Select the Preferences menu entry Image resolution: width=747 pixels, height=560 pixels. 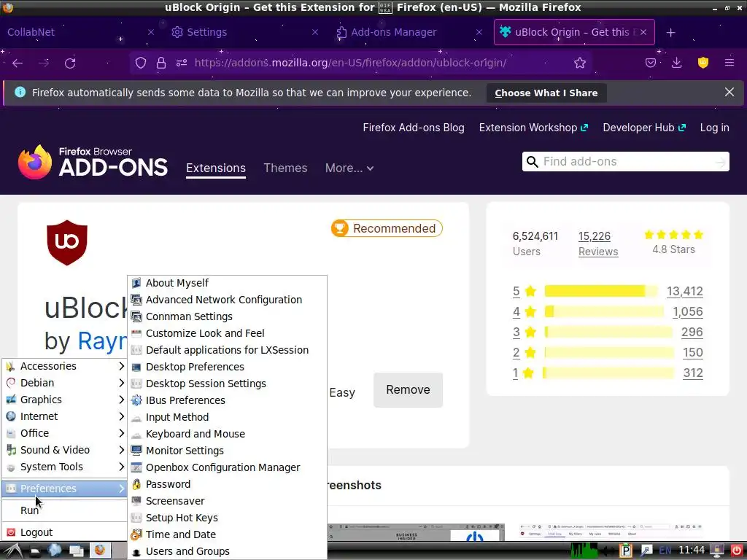64,489
